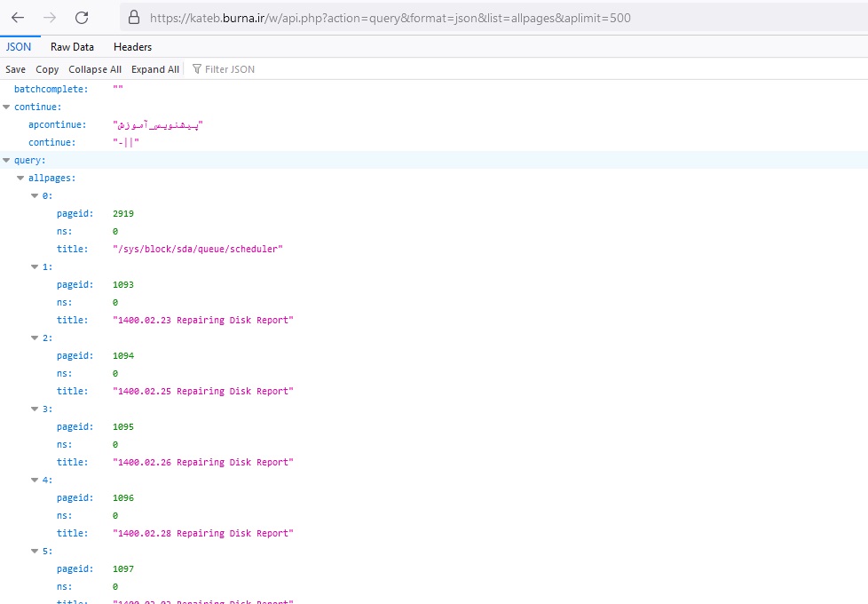The width and height of the screenshot is (868, 604).
Task: Click the padlock site security icon
Action: [135, 18]
